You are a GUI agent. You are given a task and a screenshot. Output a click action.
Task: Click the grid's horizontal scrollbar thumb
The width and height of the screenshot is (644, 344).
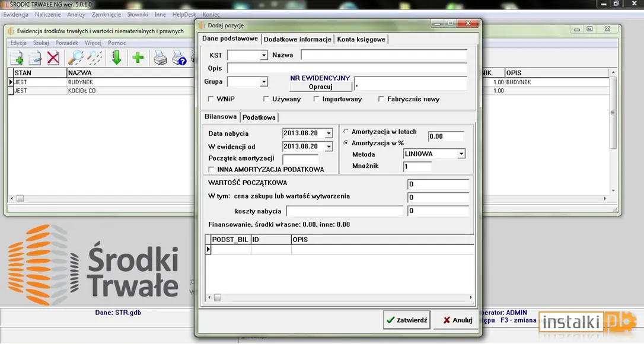pyautogui.click(x=218, y=297)
